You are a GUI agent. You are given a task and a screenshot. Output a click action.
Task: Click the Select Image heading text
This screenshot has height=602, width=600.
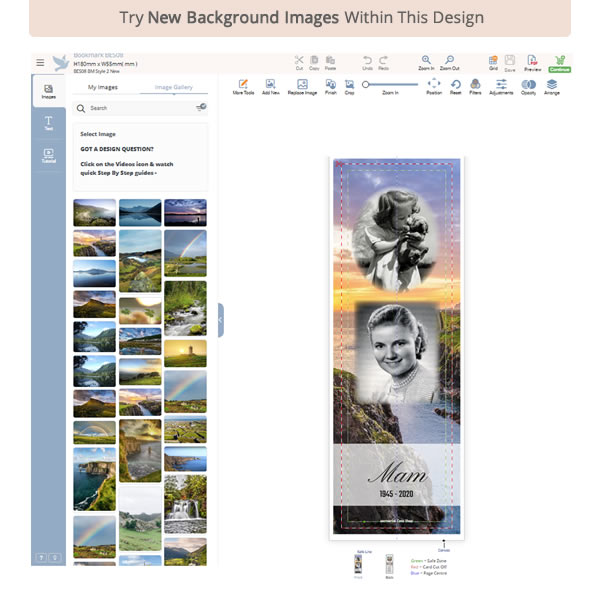click(98, 134)
